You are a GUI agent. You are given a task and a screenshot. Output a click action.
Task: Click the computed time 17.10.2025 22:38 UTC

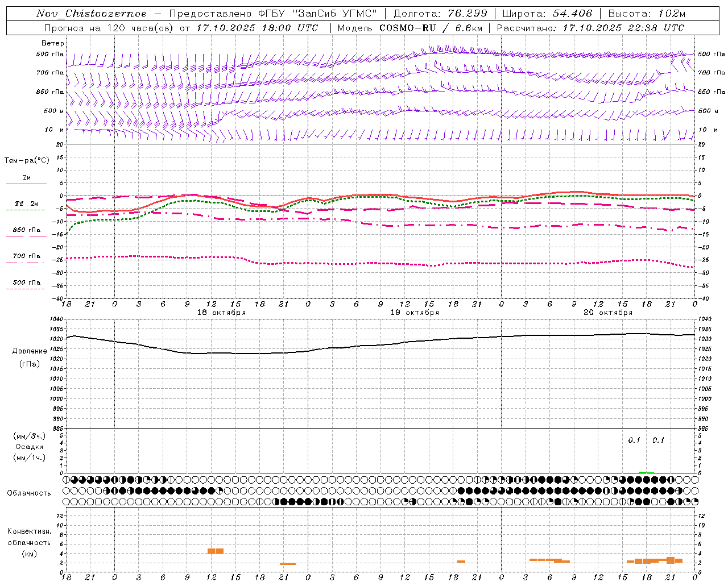623,28
